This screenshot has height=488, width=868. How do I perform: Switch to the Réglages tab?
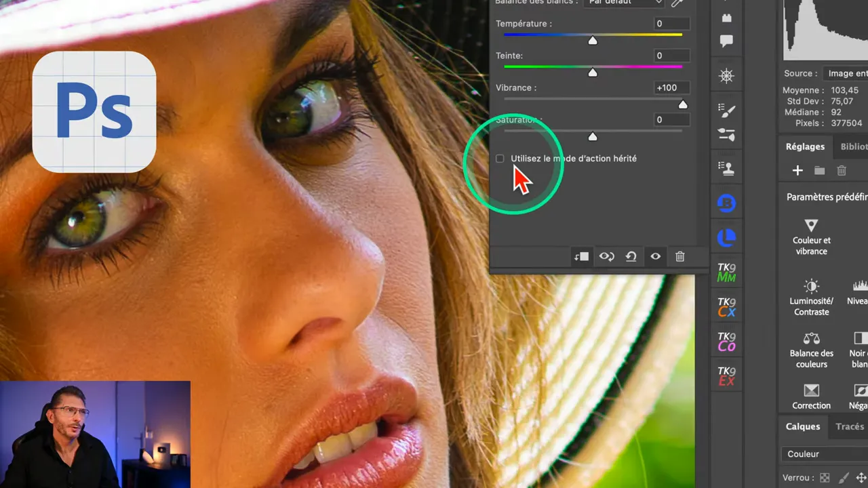[x=805, y=146]
